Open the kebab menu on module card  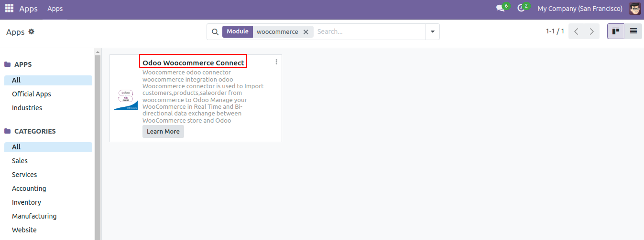point(276,62)
